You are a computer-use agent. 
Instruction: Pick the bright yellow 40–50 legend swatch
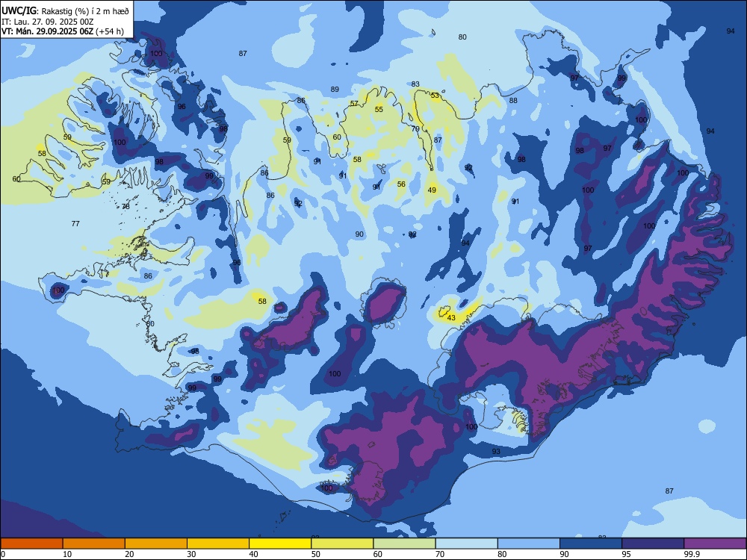tap(280, 544)
